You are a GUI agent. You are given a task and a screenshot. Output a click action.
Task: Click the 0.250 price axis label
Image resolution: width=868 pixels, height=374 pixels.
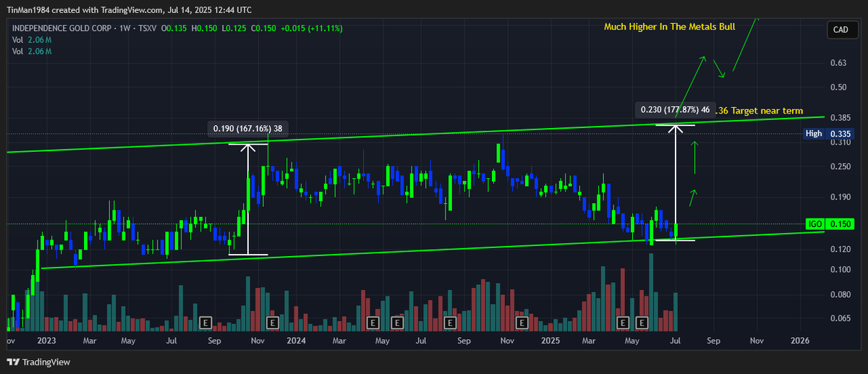point(841,167)
